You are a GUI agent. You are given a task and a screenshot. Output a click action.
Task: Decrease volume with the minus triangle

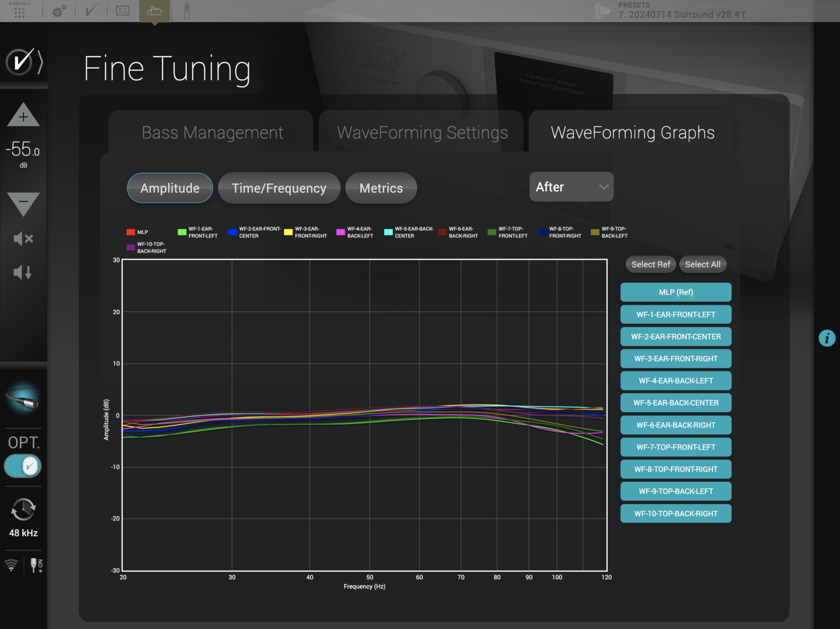click(23, 203)
